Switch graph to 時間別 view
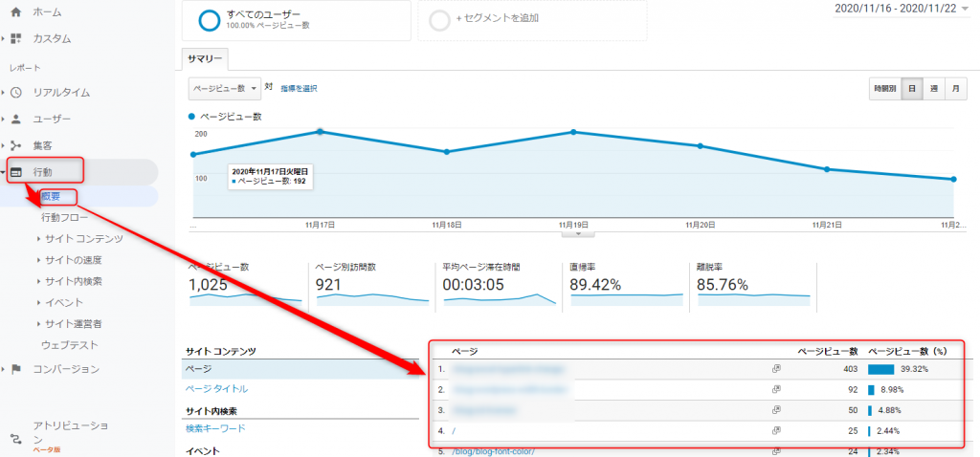 coord(885,89)
